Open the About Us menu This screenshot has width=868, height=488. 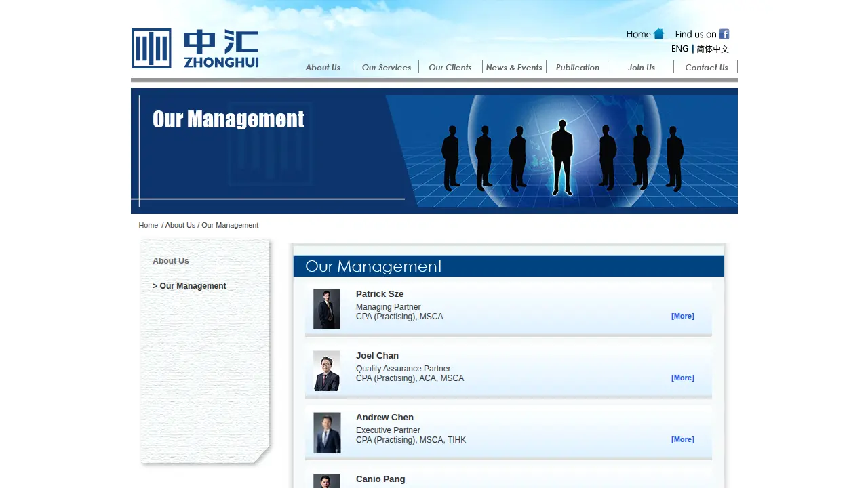pos(323,67)
